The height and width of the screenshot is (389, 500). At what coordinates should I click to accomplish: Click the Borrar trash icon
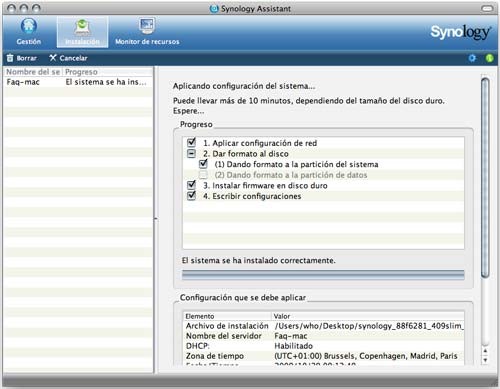(10, 58)
